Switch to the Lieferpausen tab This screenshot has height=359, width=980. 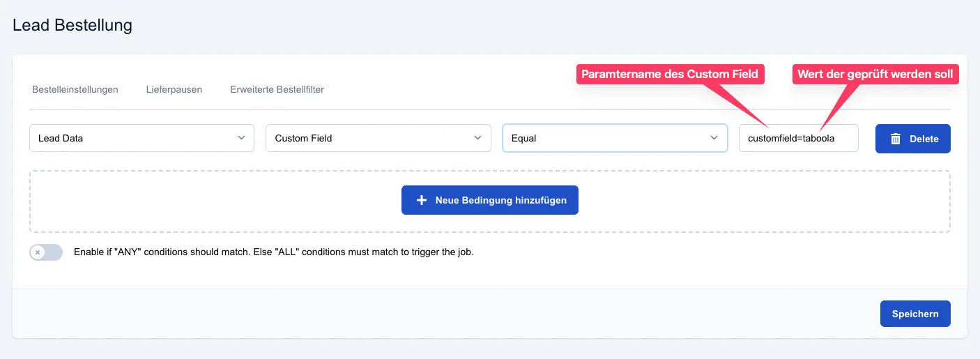coord(174,89)
